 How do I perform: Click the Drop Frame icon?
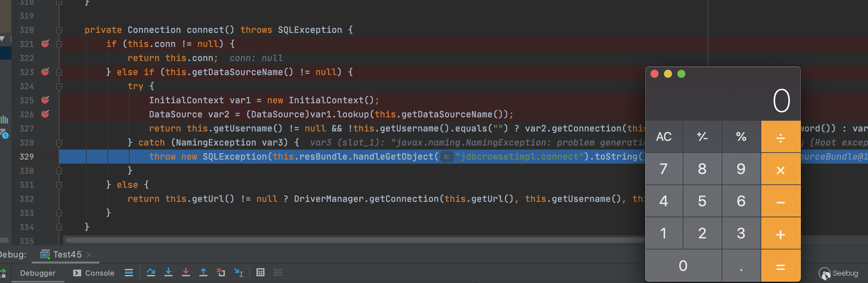point(221,272)
